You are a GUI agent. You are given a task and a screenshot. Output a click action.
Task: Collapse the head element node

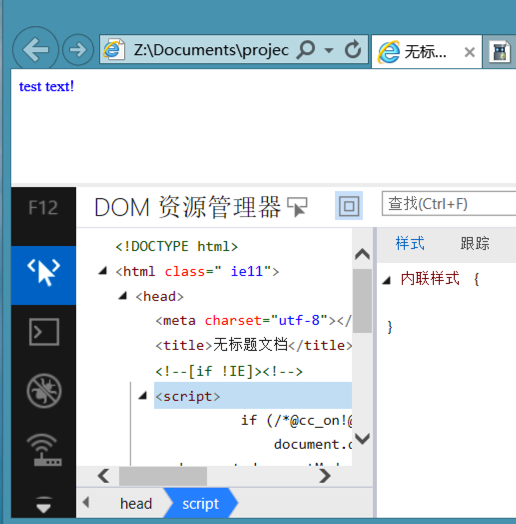123,295
